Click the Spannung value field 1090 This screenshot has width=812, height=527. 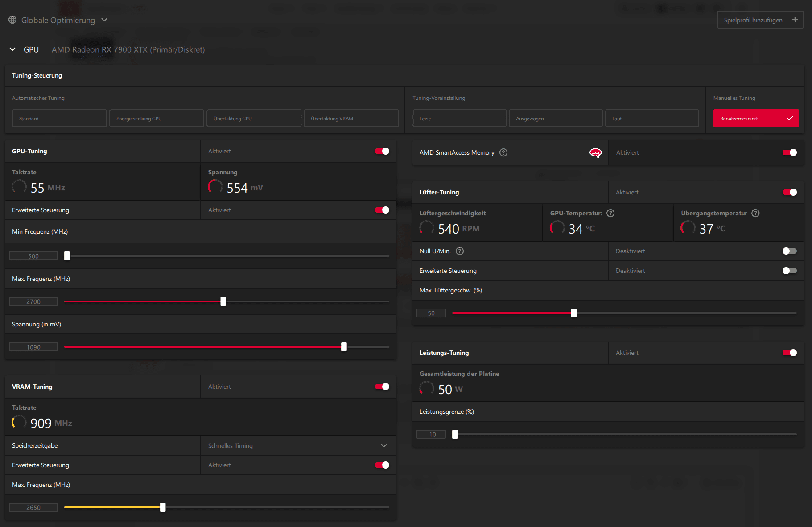pyautogui.click(x=33, y=347)
